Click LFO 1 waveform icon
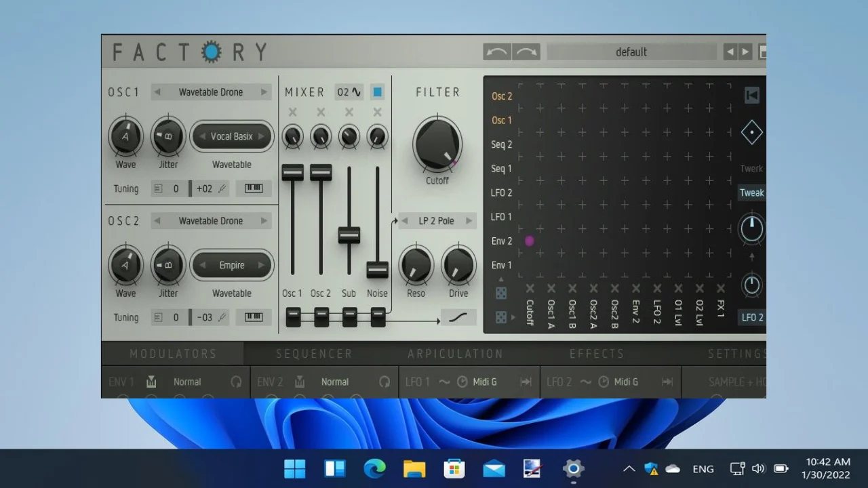Image resolution: width=868 pixels, height=488 pixels. coord(444,382)
